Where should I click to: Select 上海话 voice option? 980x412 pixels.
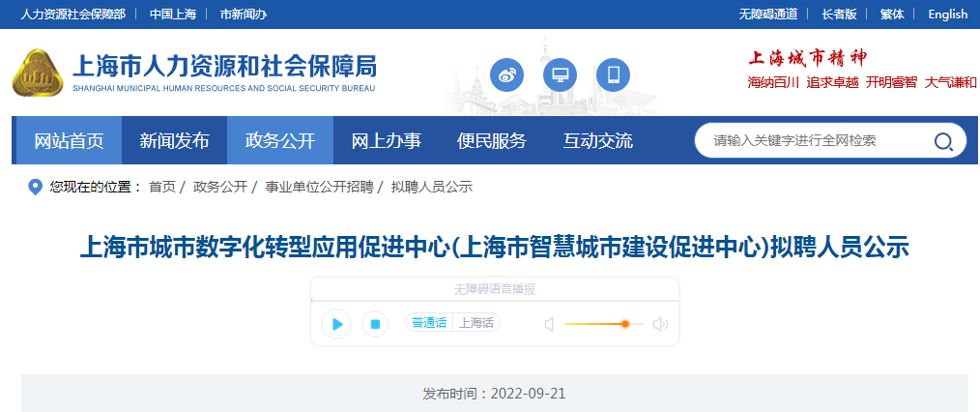[476, 323]
